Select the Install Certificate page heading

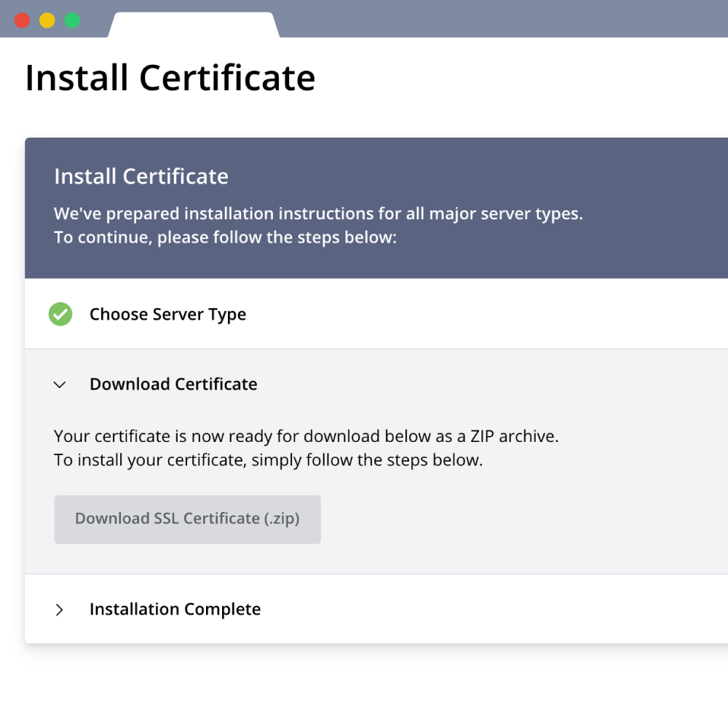point(170,76)
